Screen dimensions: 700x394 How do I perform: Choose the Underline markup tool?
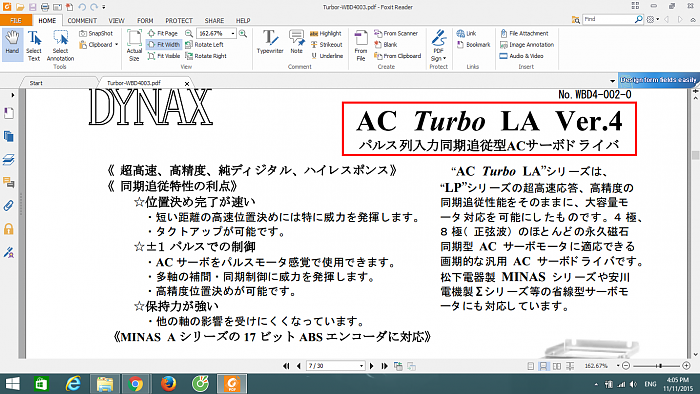(x=327, y=56)
